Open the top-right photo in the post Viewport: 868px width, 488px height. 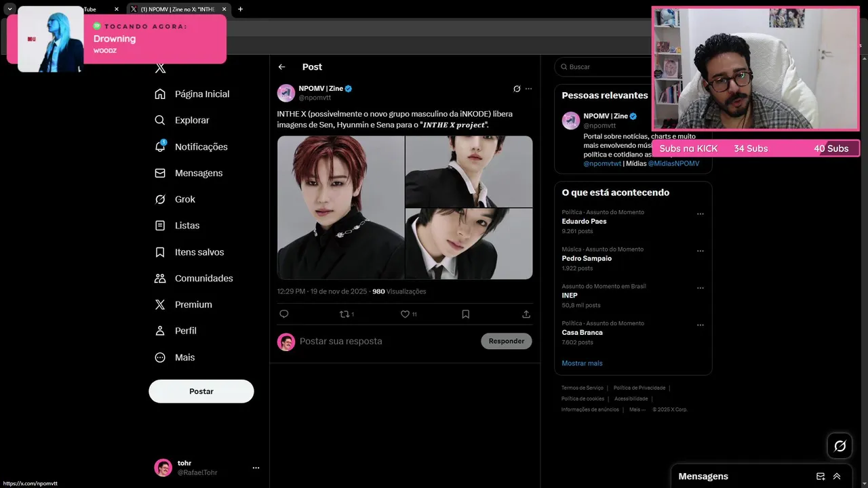tap(469, 171)
